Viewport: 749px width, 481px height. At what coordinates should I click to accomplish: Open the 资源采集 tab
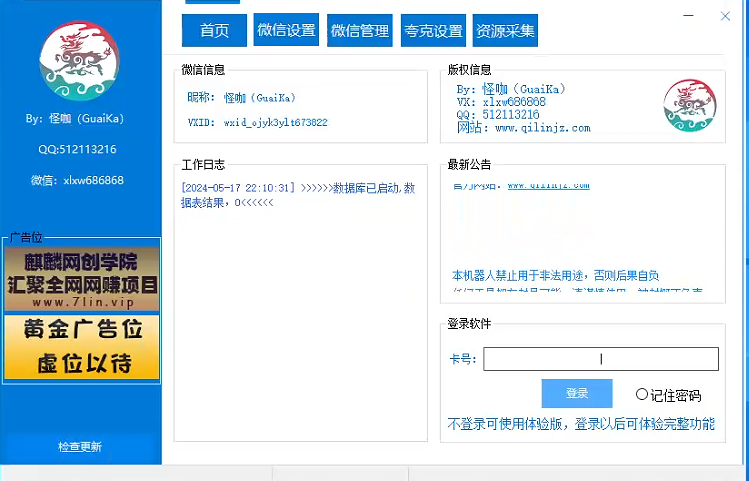click(x=505, y=31)
